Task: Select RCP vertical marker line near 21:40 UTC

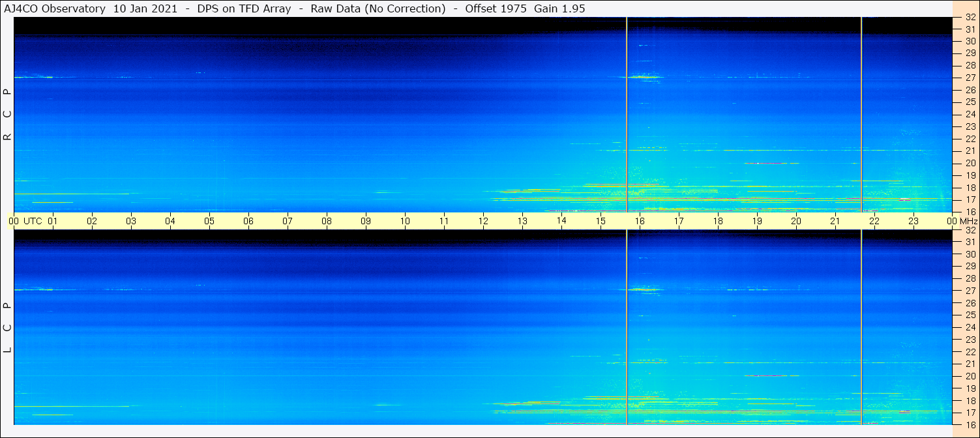Action: coord(862,115)
